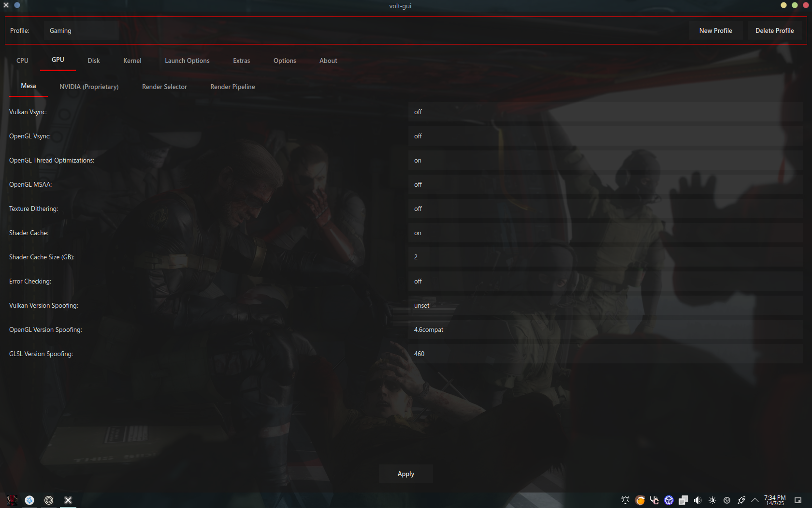The height and width of the screenshot is (508, 812).
Task: Click the Shader Cache Size (GB) label
Action: tap(42, 257)
